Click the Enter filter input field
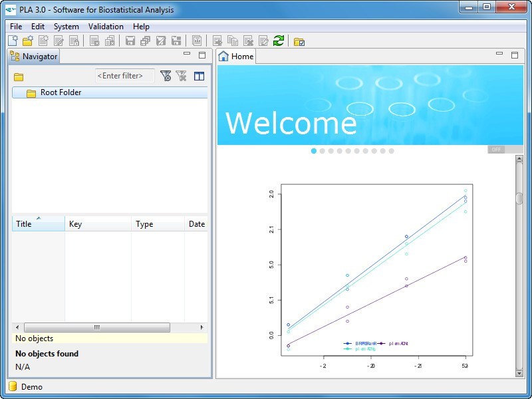 pos(124,76)
